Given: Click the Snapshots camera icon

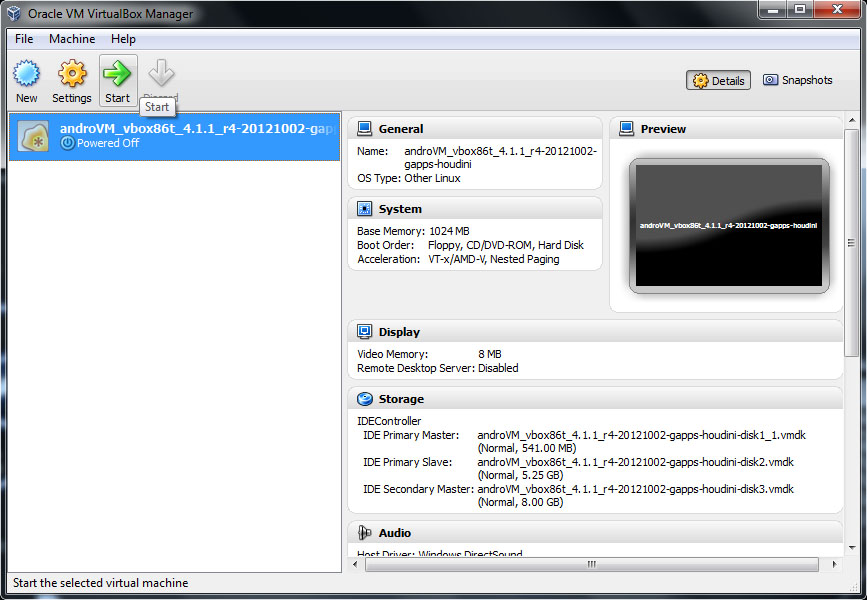Looking at the screenshot, I should pos(770,80).
